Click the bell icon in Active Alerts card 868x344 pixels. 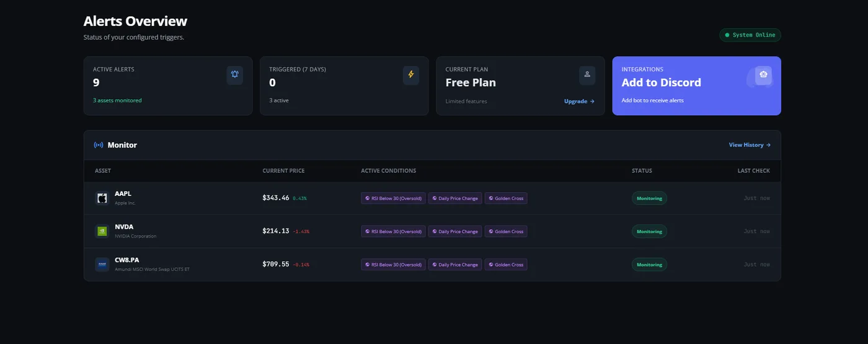coord(235,74)
